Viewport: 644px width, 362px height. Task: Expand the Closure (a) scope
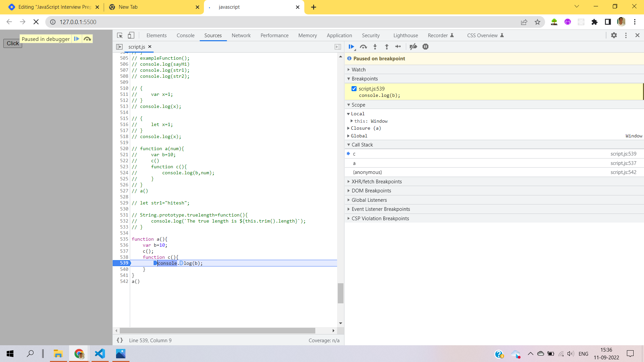pos(366,128)
